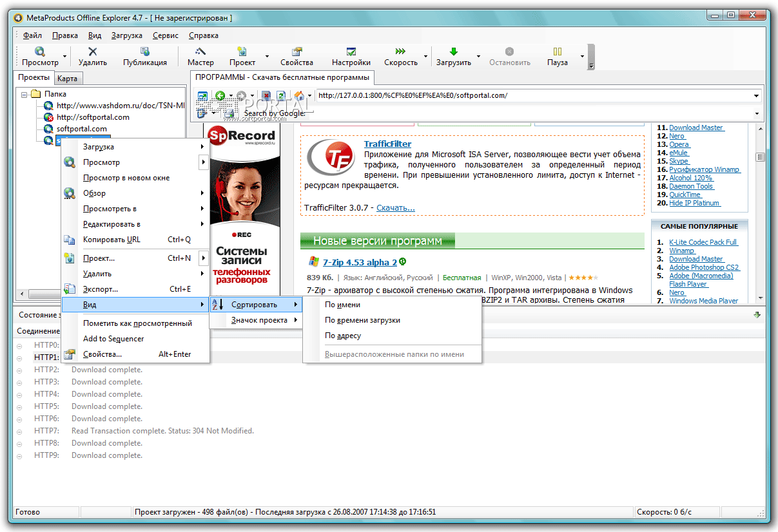
Task: Select http://softportal.com project in tree
Action: tap(93, 117)
